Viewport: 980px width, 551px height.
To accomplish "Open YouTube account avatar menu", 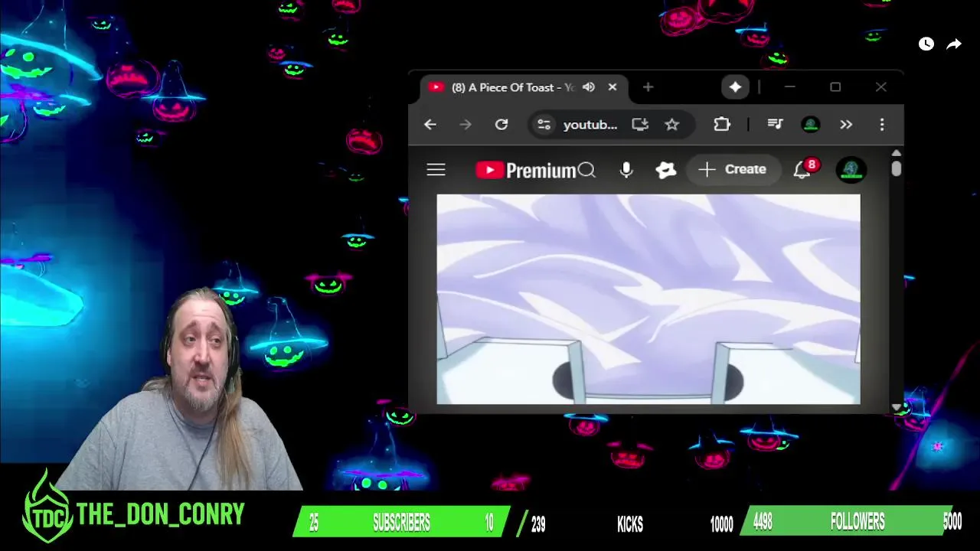I will tap(851, 170).
